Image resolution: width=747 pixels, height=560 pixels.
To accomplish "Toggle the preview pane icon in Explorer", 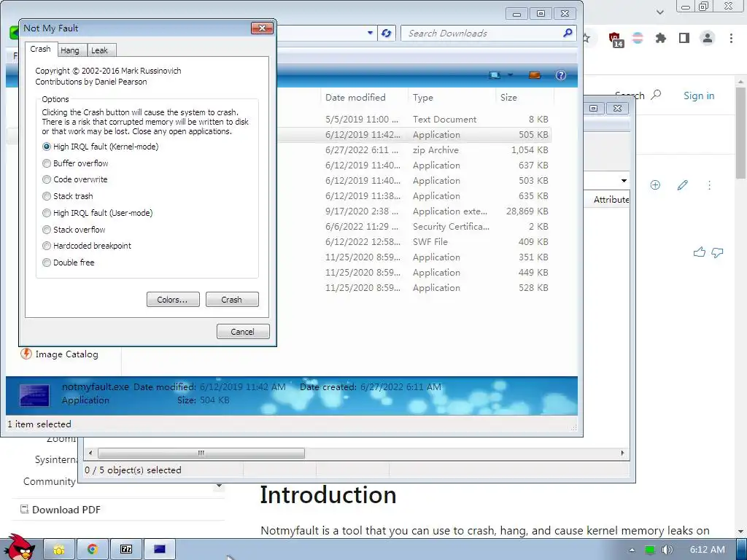I will (535, 75).
